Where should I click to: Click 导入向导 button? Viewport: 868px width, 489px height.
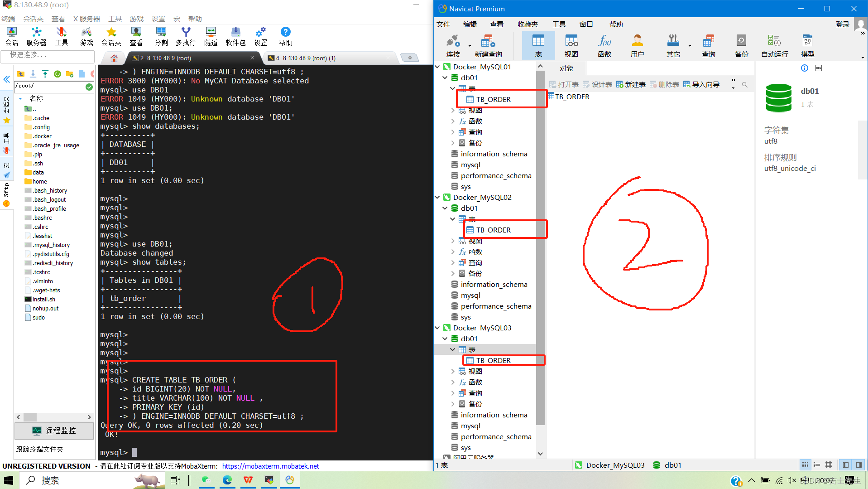pyautogui.click(x=701, y=85)
